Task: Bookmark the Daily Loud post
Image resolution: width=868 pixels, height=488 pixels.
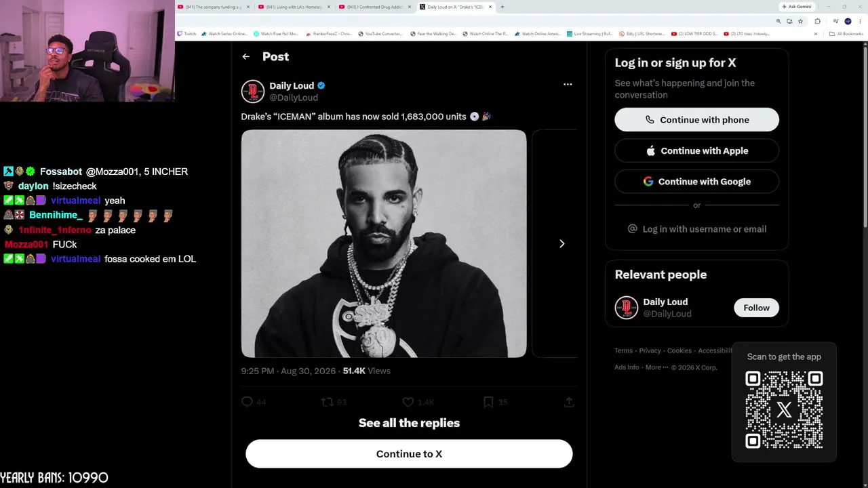Action: point(488,402)
